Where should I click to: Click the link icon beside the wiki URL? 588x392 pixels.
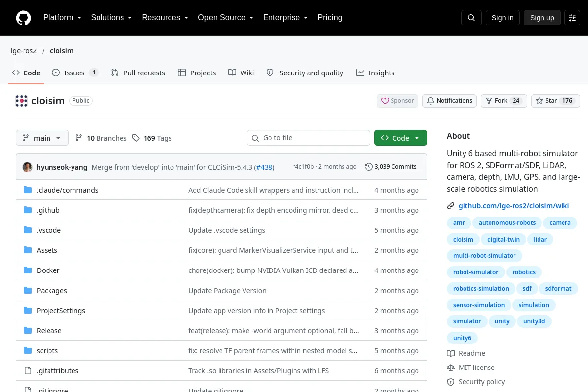[x=451, y=206]
